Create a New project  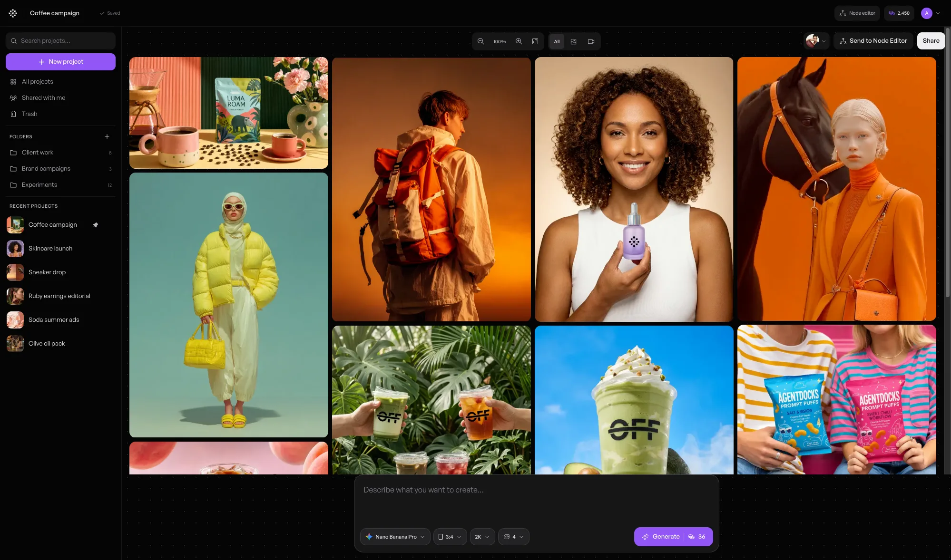[60, 62]
